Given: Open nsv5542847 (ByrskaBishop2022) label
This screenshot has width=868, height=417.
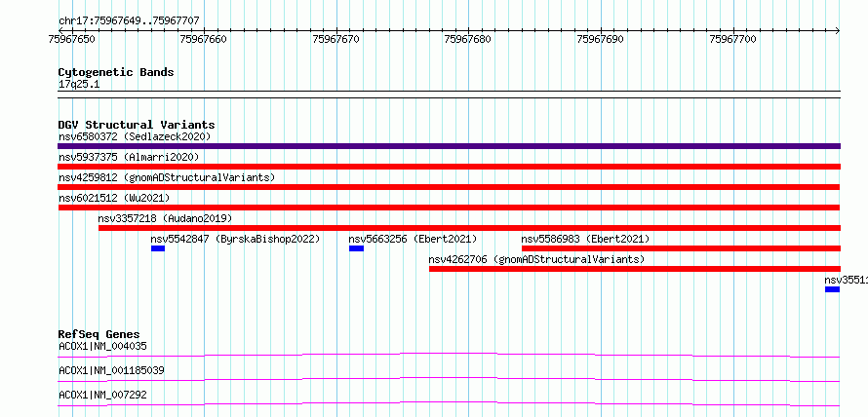Looking at the screenshot, I should (x=235, y=239).
